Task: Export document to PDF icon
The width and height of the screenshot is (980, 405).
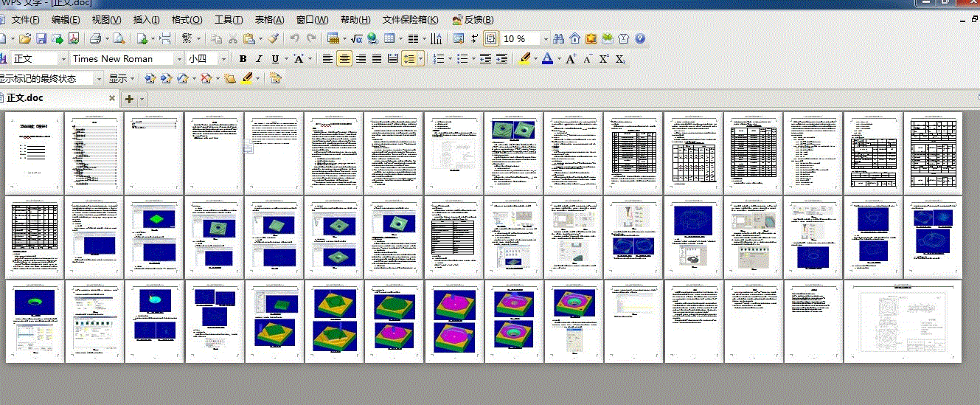Action: 74,38
